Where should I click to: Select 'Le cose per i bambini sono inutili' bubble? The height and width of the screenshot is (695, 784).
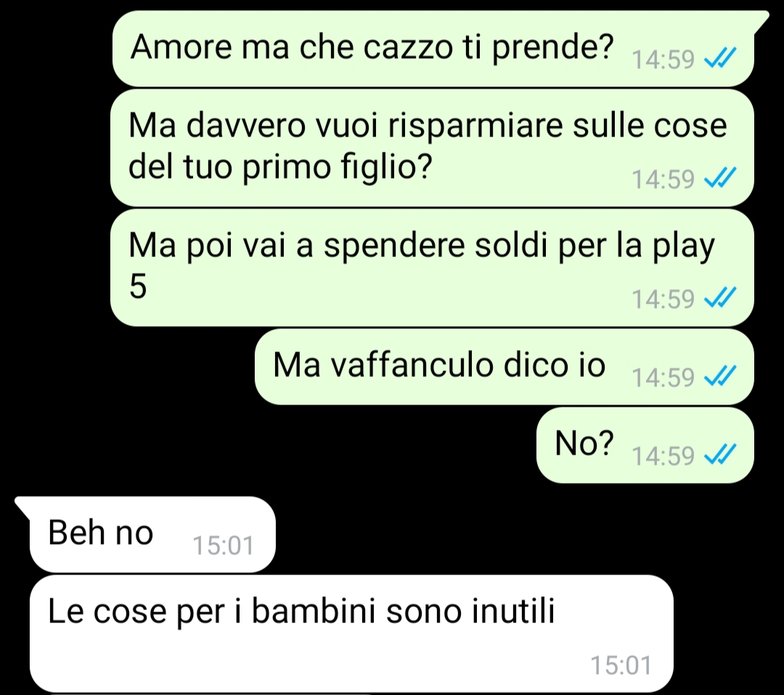351,634
